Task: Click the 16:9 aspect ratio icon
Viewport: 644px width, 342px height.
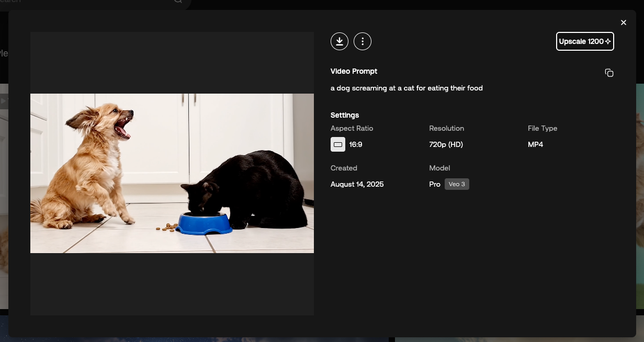Action: point(338,144)
